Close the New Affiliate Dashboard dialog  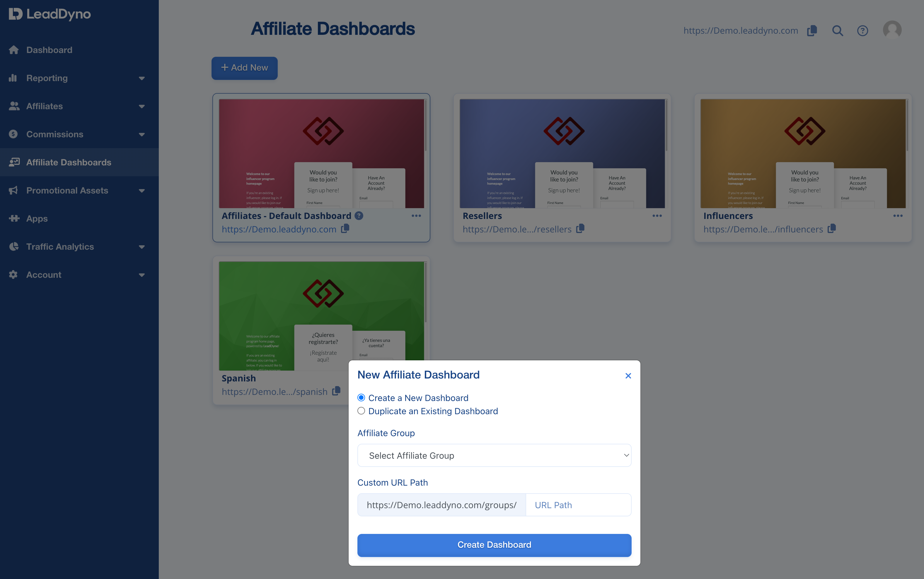pos(628,376)
